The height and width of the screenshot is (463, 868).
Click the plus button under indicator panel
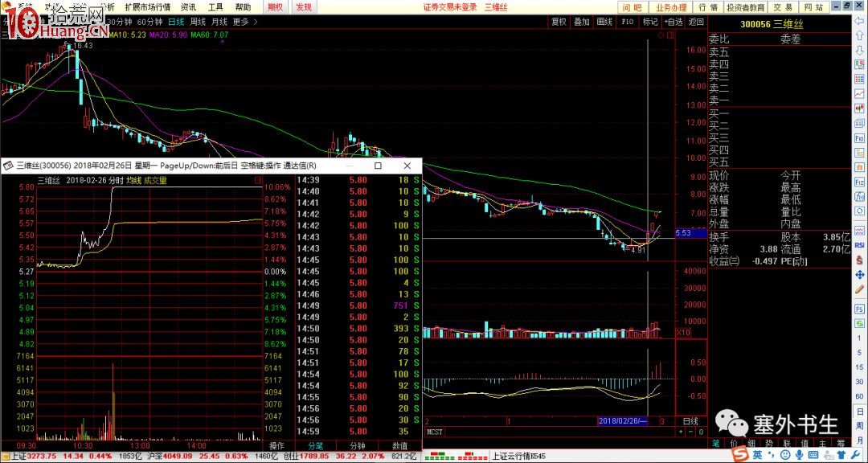point(682,432)
